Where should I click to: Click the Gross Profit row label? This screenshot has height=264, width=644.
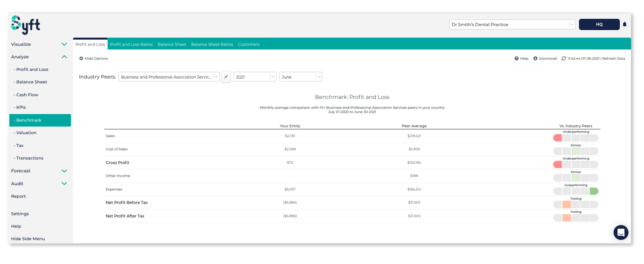(118, 162)
